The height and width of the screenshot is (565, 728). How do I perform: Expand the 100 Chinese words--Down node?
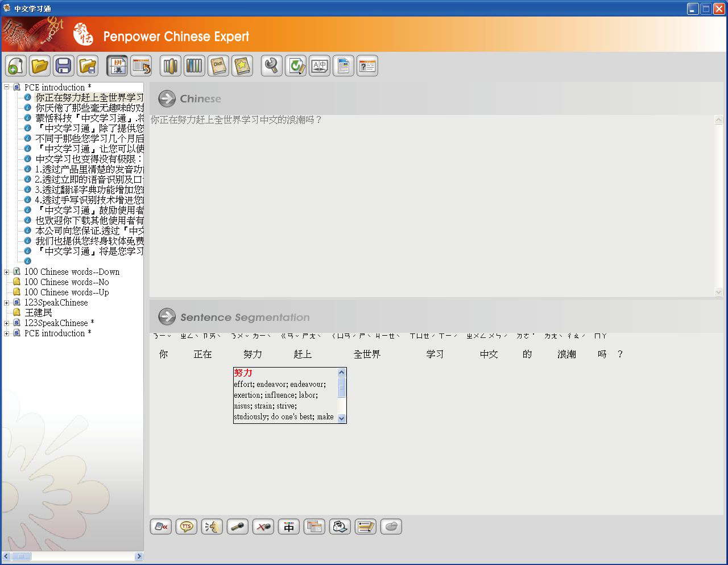coord(7,271)
